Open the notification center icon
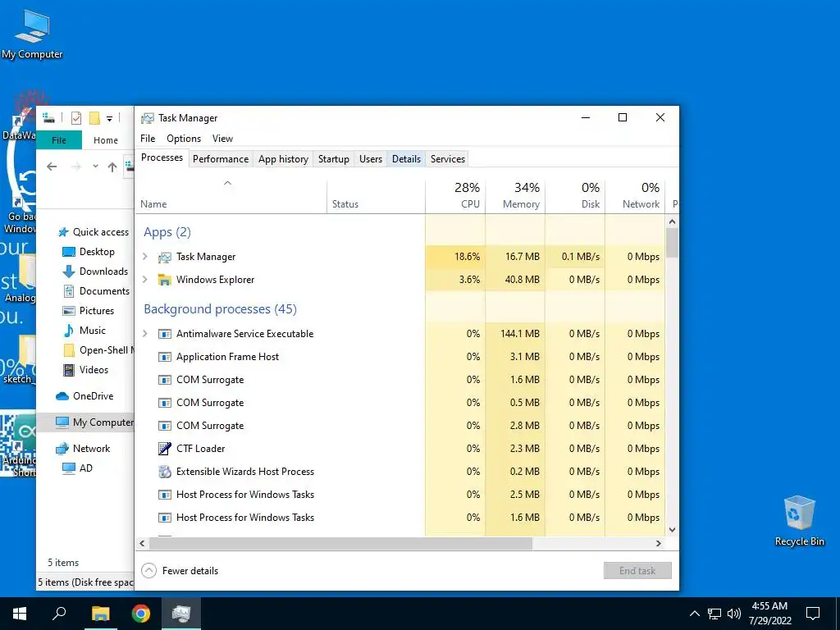Screen dimensions: 840x630 coord(813,614)
